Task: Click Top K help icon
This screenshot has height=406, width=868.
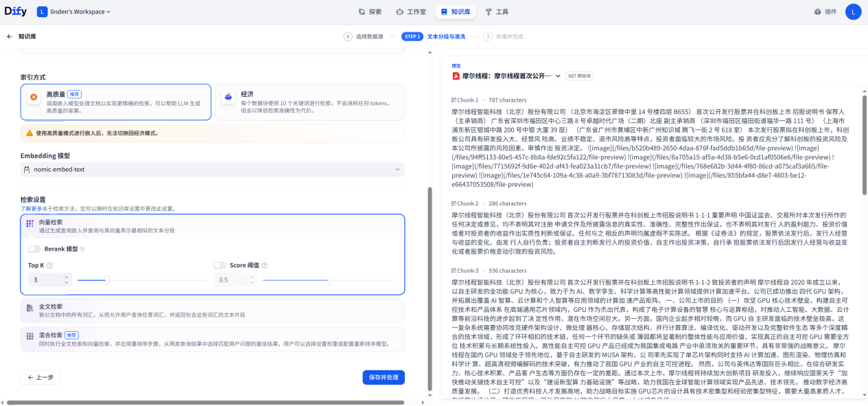Action: (50, 265)
